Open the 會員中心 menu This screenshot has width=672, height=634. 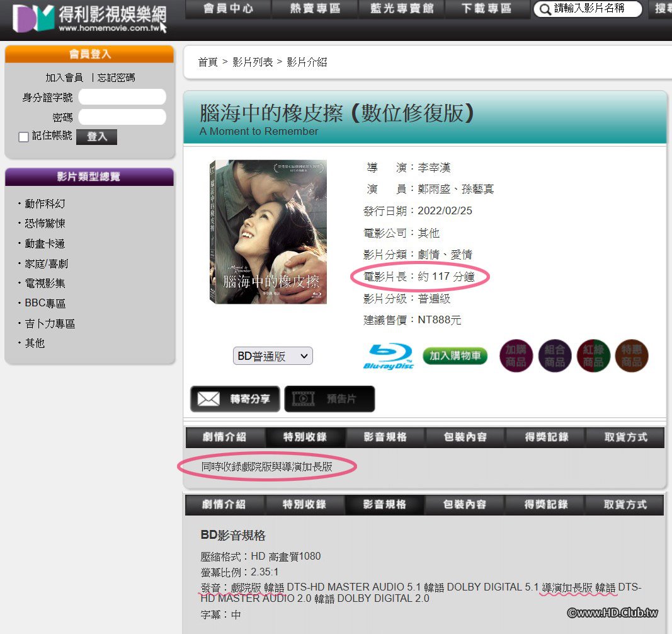click(228, 9)
